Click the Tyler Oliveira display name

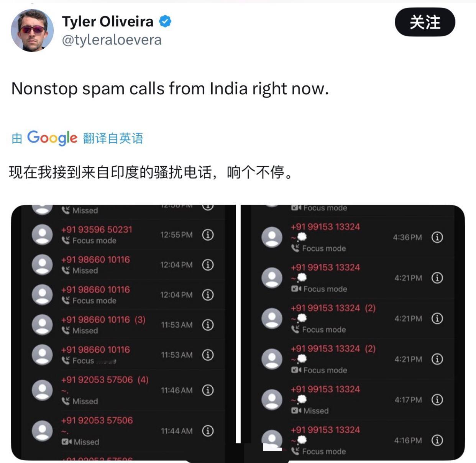108,21
